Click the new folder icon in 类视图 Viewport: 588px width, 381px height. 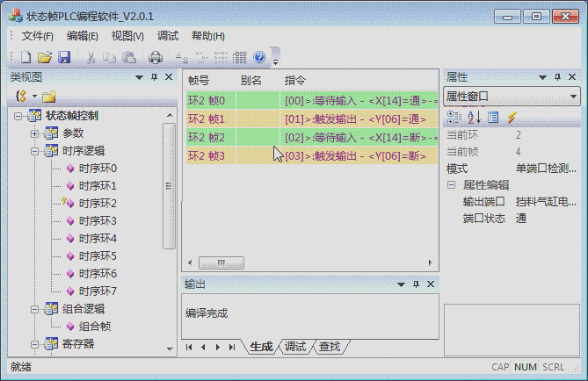pyautogui.click(x=49, y=97)
